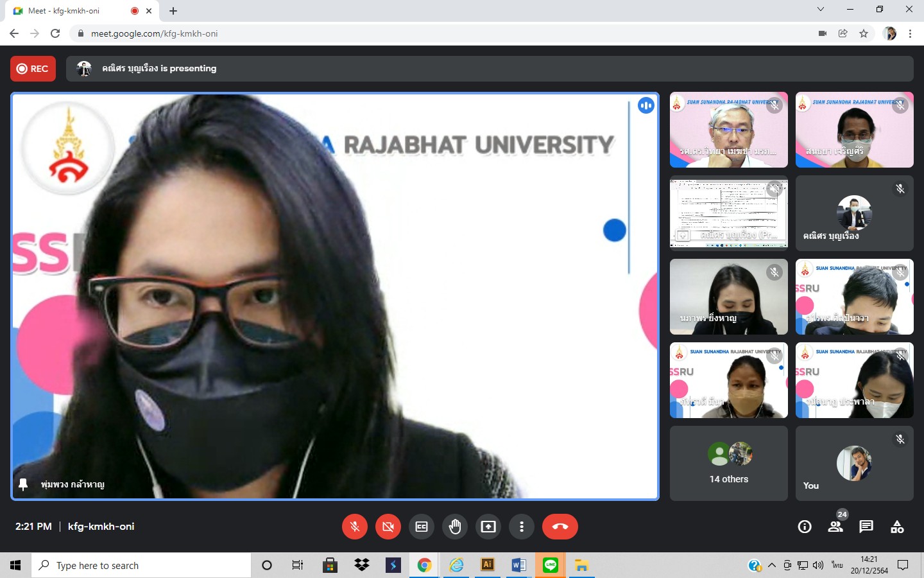Viewport: 924px width, 578px height.
Task: Open the 14 others participants tile
Action: tap(728, 463)
